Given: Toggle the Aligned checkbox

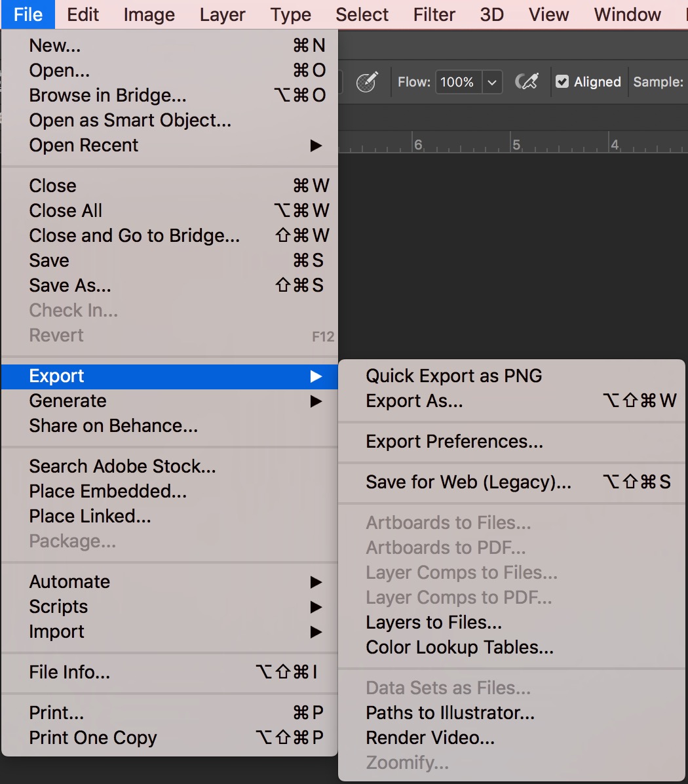Looking at the screenshot, I should (562, 81).
